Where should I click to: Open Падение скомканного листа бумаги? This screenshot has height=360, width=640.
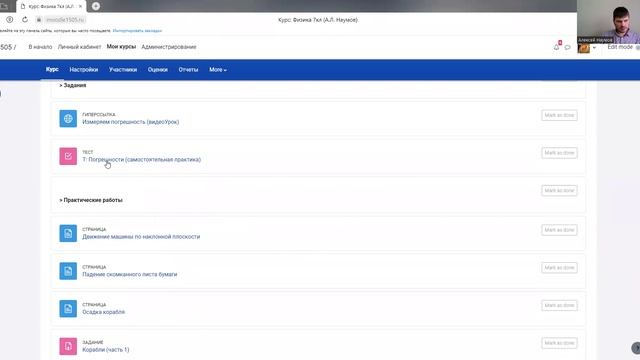130,274
